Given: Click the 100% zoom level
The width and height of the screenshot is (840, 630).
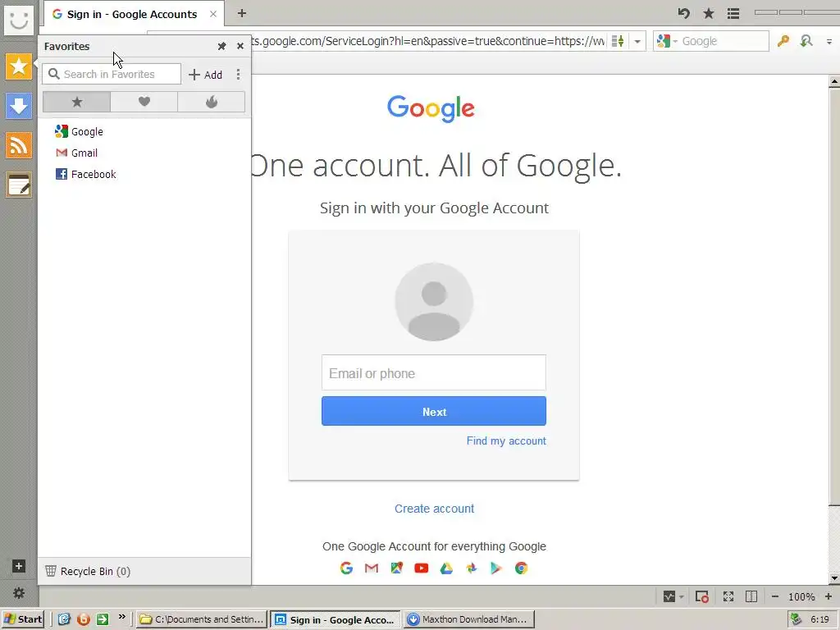Looking at the screenshot, I should (801, 597).
